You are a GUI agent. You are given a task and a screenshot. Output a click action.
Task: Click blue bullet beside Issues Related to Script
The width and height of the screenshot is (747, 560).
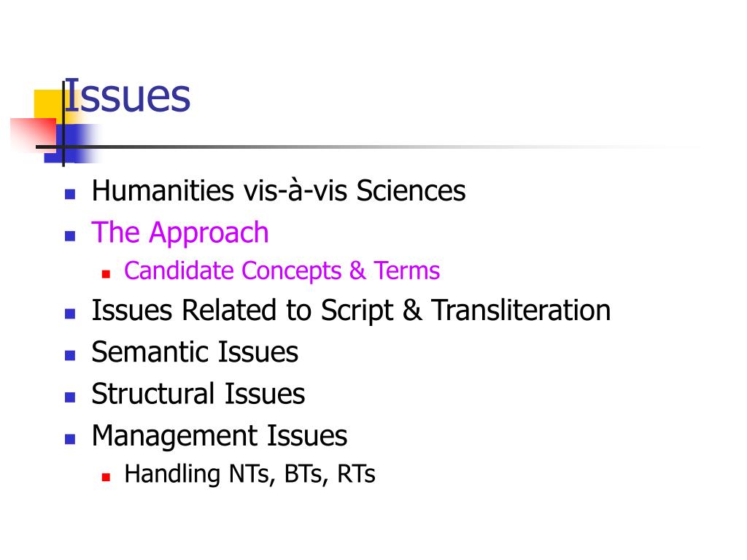70,314
